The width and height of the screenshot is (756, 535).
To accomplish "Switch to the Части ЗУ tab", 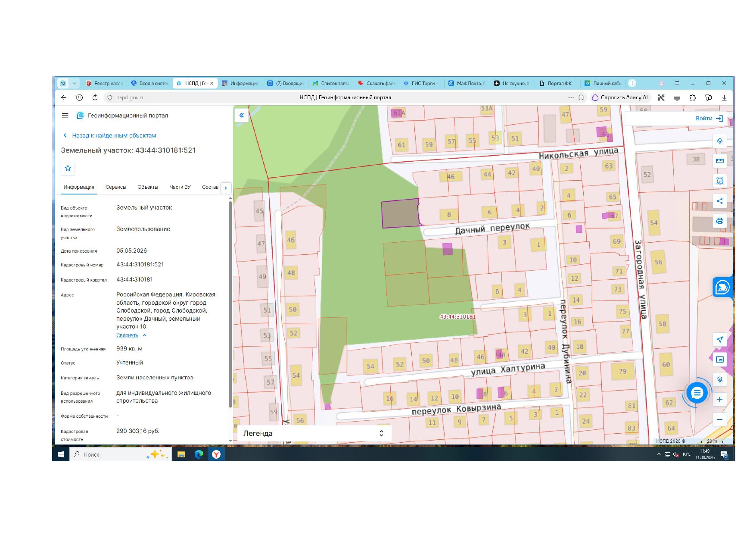I will 180,187.
